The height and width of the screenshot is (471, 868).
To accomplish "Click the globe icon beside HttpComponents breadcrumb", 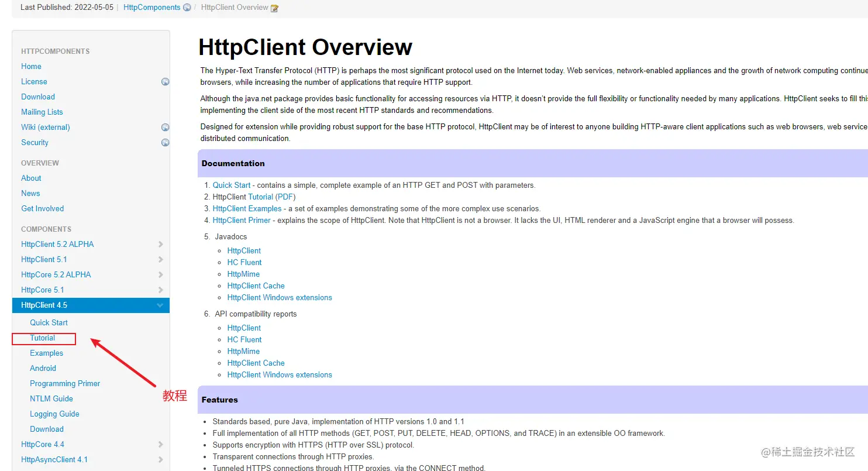I will tap(187, 8).
